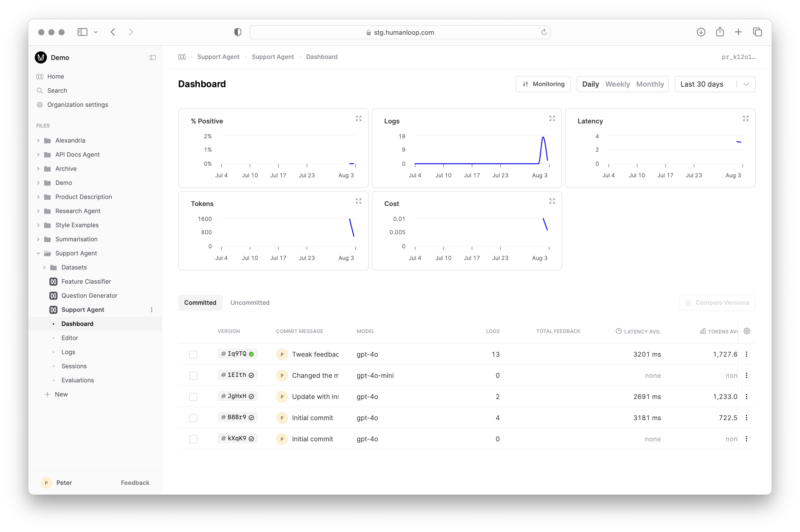Viewport: 800px width, 532px height.
Task: Tick the checkbox on the kXqK9 row
Action: [x=194, y=439]
